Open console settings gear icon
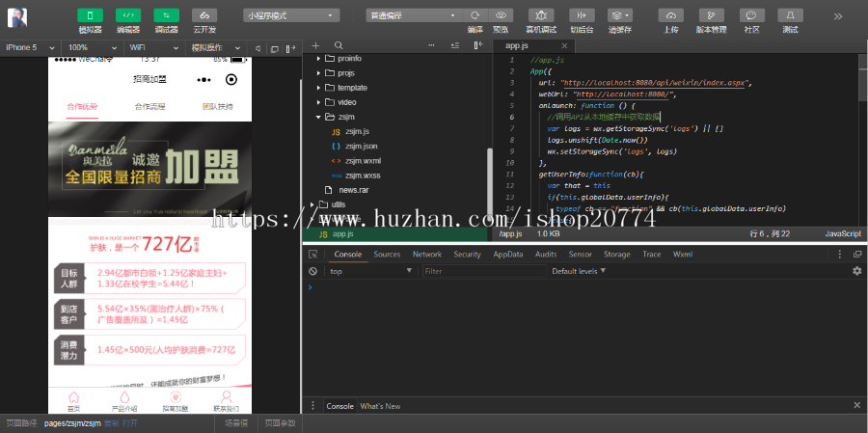 tap(856, 272)
